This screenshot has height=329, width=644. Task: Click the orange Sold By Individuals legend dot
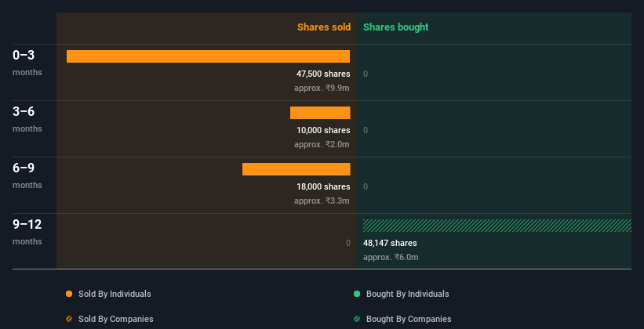[x=69, y=294]
